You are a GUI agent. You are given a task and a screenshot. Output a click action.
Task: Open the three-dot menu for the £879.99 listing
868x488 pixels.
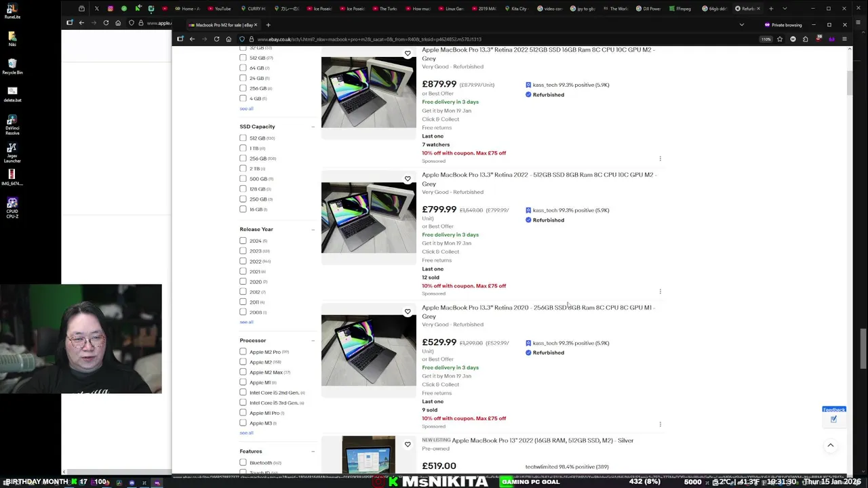[660, 159]
